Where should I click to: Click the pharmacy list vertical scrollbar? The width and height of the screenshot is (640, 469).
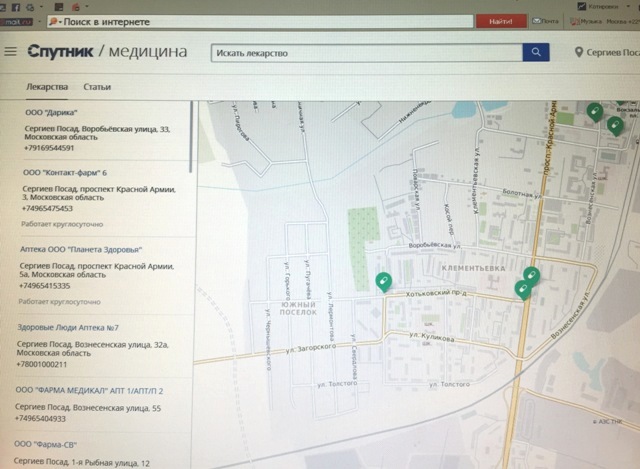(x=191, y=137)
